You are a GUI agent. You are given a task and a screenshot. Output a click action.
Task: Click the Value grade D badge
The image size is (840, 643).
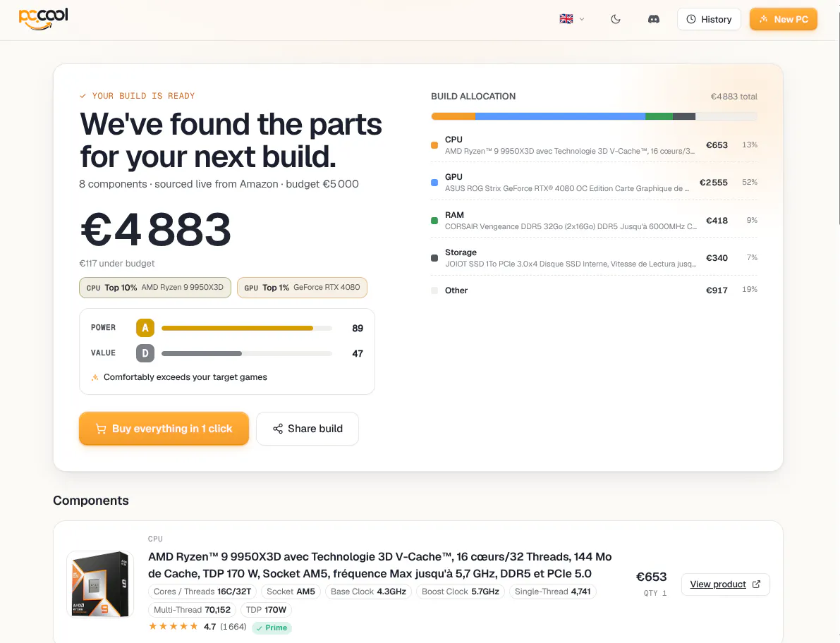point(145,353)
